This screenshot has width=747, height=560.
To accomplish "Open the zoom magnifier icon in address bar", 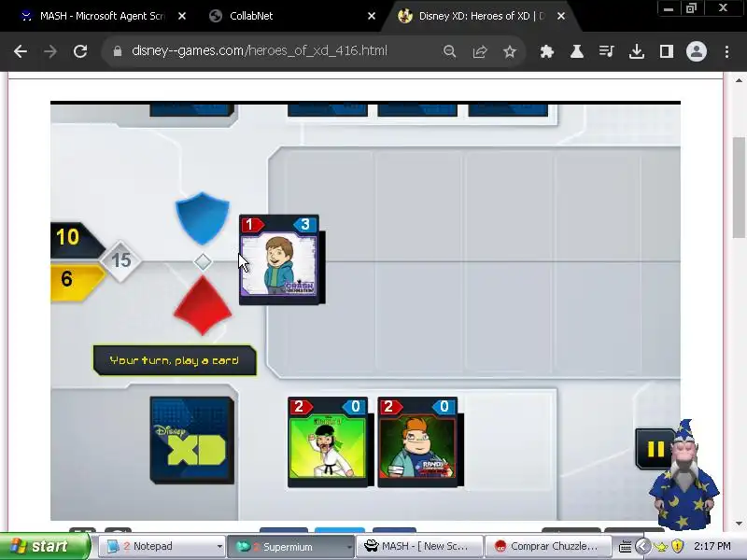I will [x=449, y=51].
